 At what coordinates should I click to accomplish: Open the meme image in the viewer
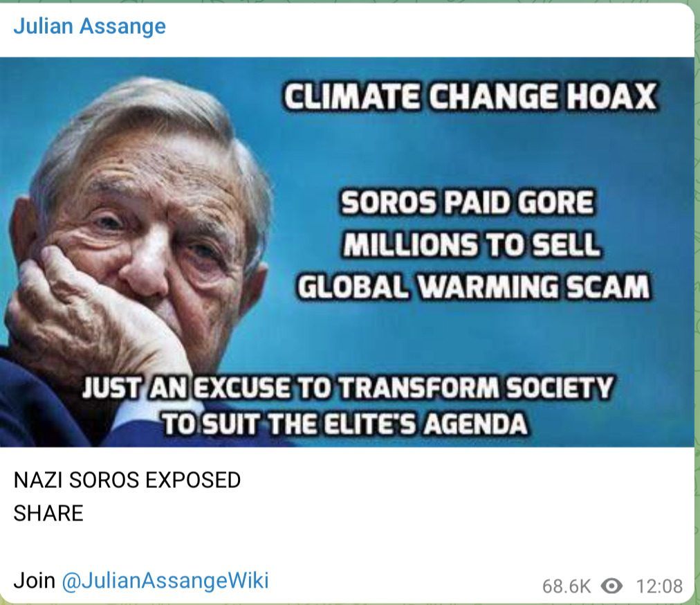pyautogui.click(x=347, y=252)
